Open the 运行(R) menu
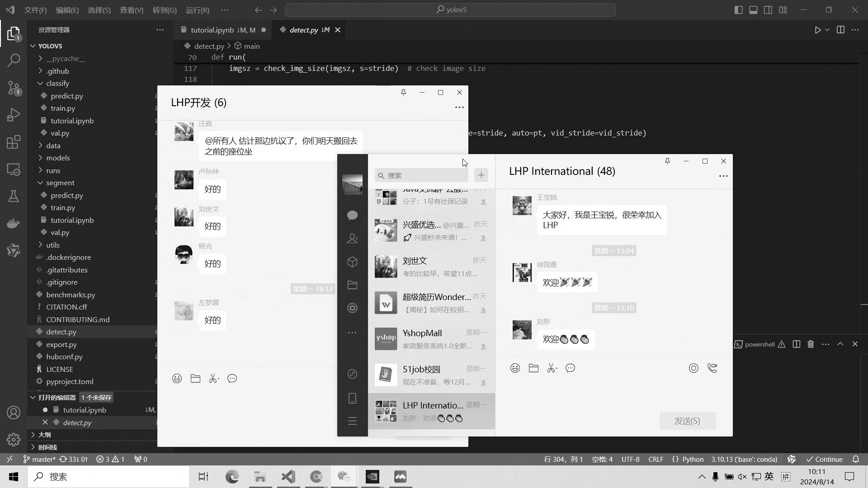 [x=198, y=10]
